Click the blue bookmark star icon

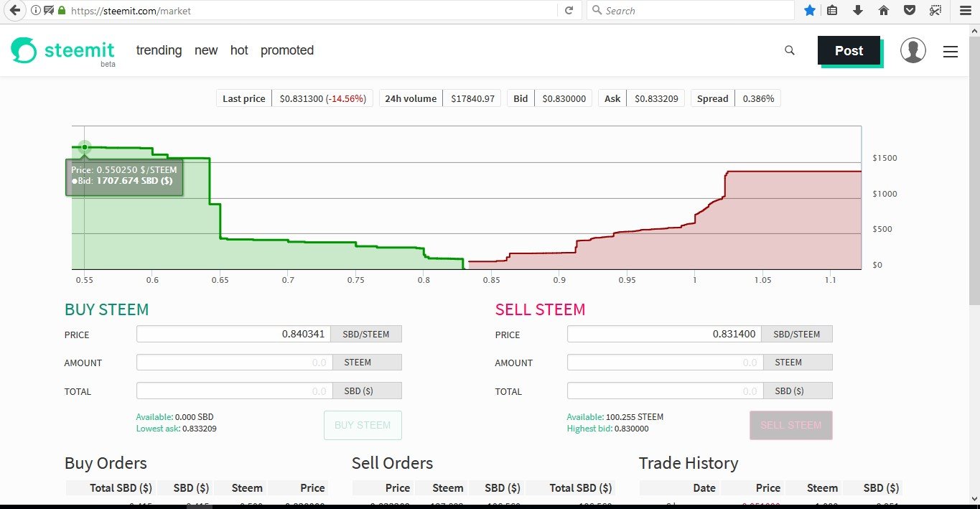coord(810,11)
